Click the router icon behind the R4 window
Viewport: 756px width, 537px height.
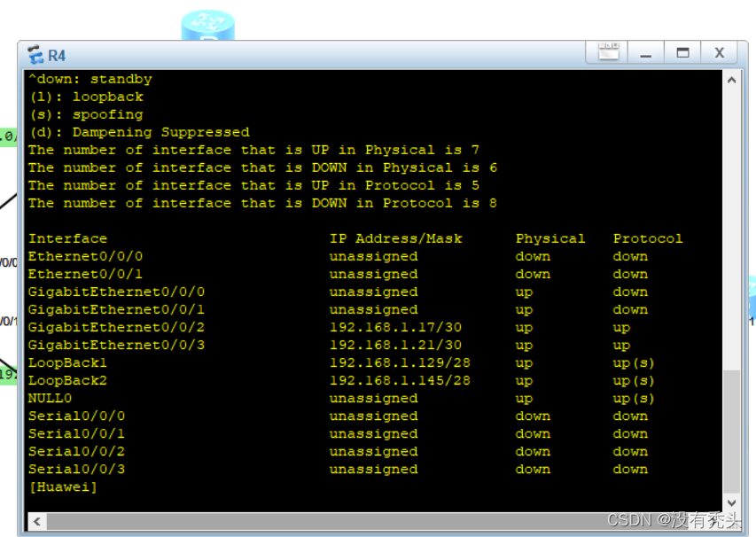click(207, 25)
